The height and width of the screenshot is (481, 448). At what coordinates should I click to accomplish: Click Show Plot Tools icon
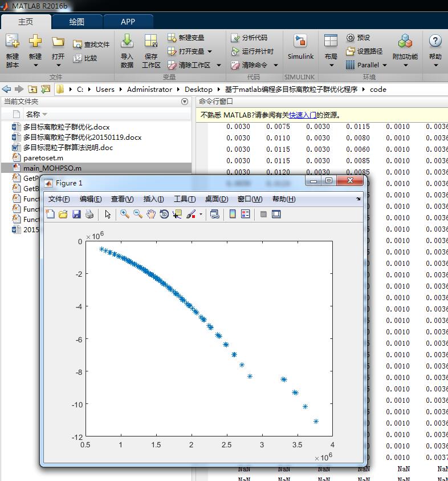pyautogui.click(x=276, y=214)
